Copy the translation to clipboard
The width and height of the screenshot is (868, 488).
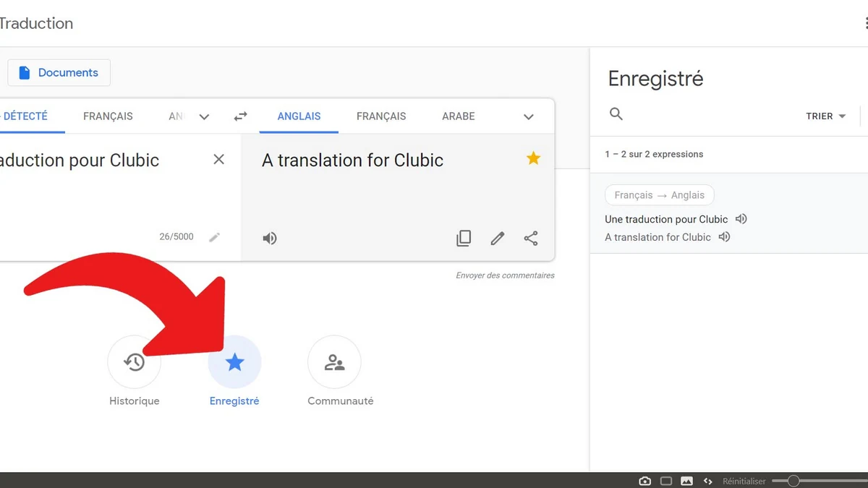point(464,239)
